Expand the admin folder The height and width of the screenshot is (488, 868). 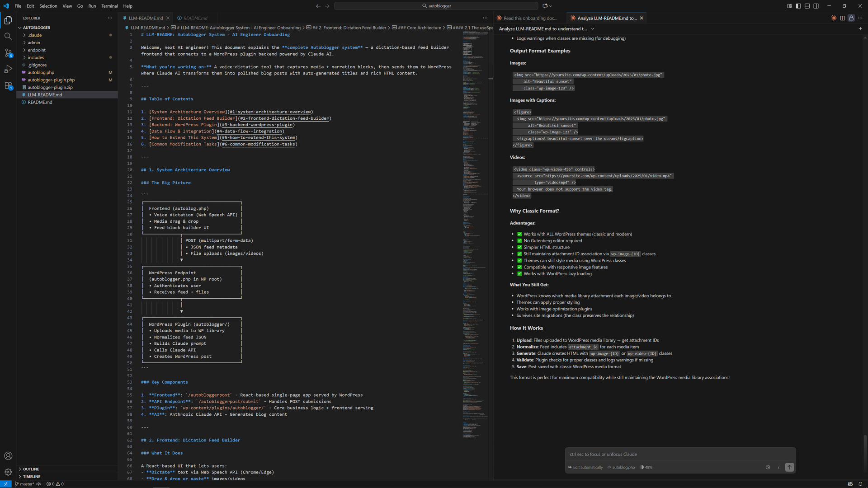tap(67, 42)
